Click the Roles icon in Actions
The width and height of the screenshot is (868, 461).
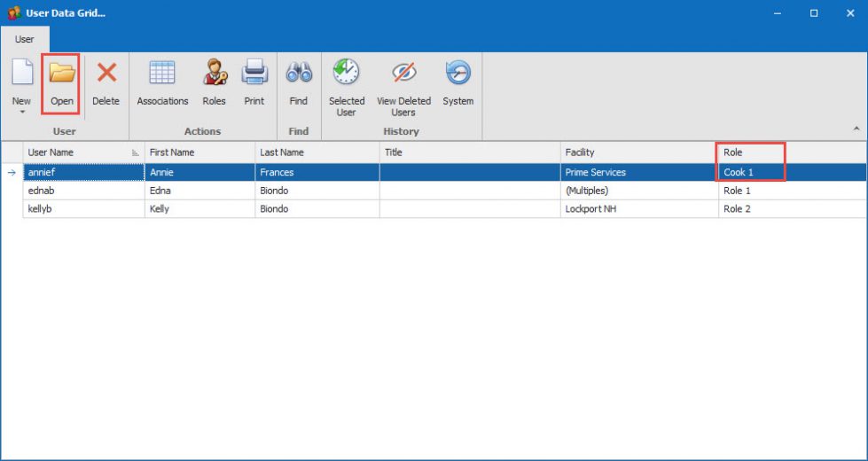[214, 74]
